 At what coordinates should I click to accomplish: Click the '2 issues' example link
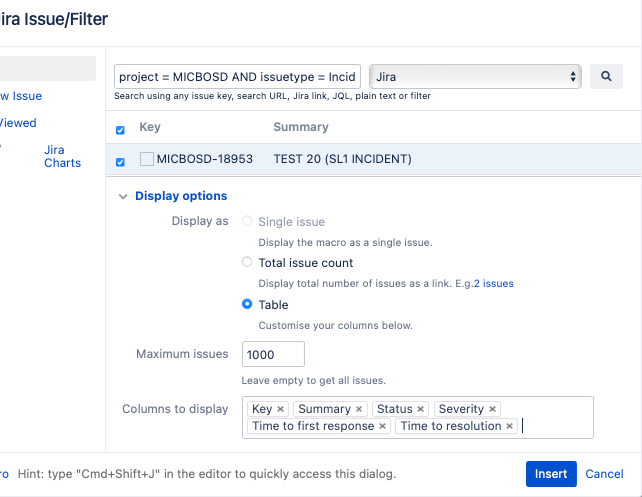(x=493, y=283)
